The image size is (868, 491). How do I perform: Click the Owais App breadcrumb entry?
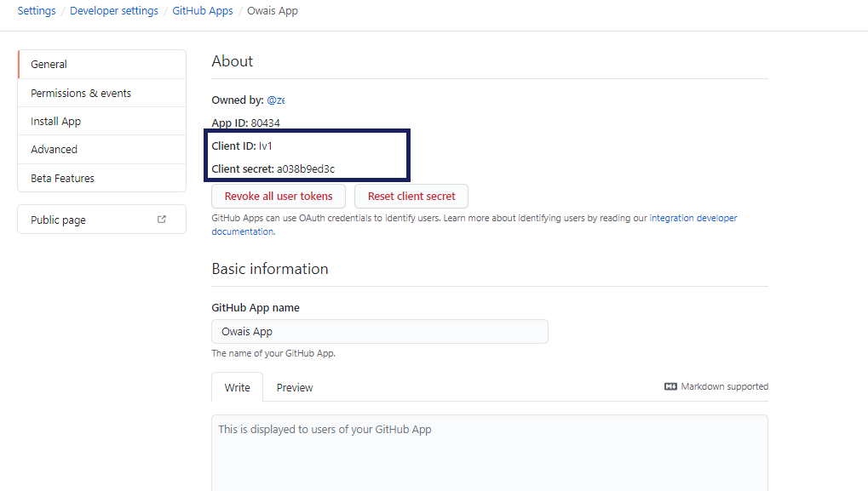272,10
